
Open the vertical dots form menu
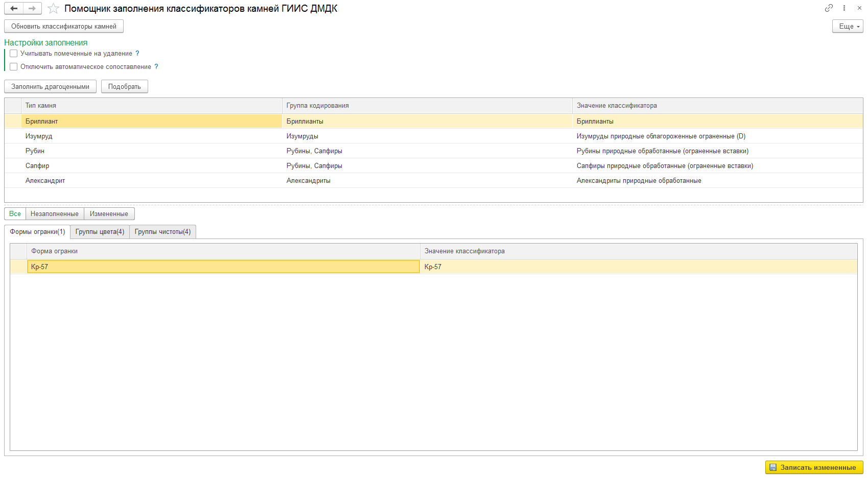point(844,8)
